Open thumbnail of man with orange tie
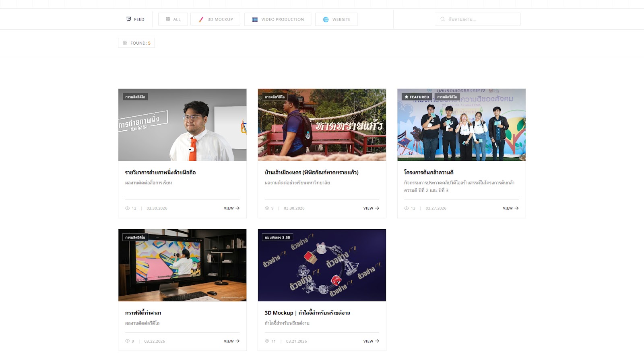The width and height of the screenshot is (644, 362). coord(182,125)
